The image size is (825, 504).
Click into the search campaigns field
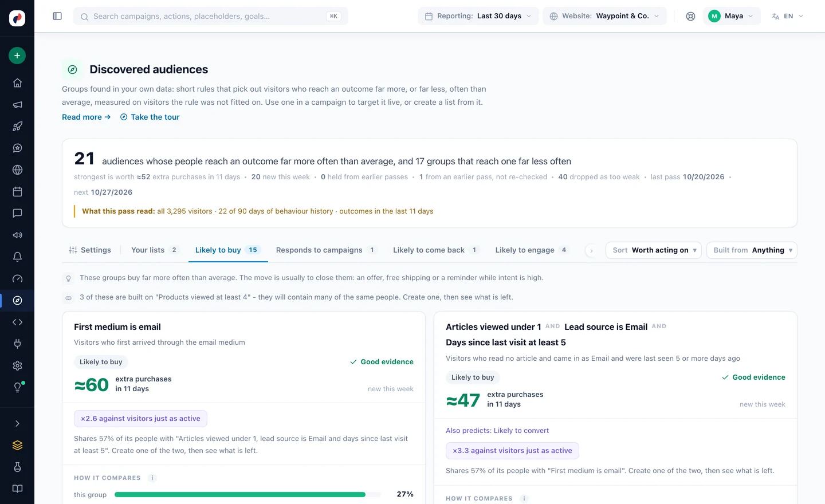point(211,16)
